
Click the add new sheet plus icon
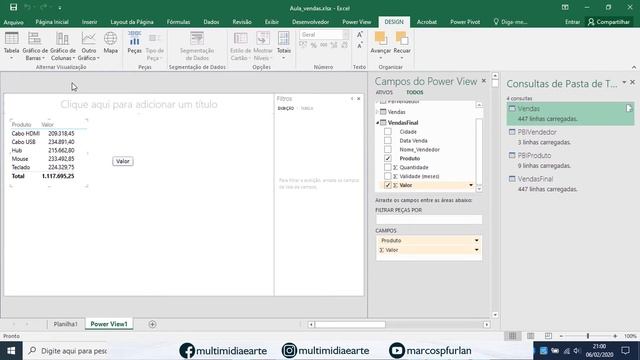152,324
